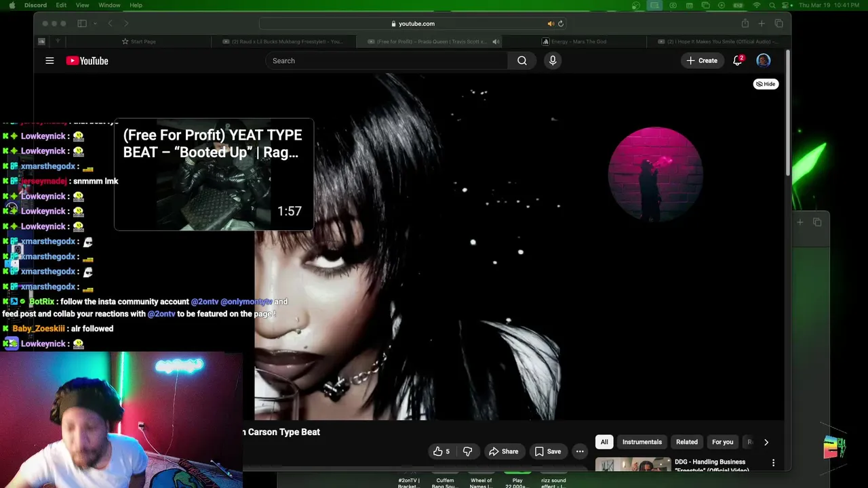
Task: Open the YEAT TYPE BEAT Booted Up card
Action: 214,175
